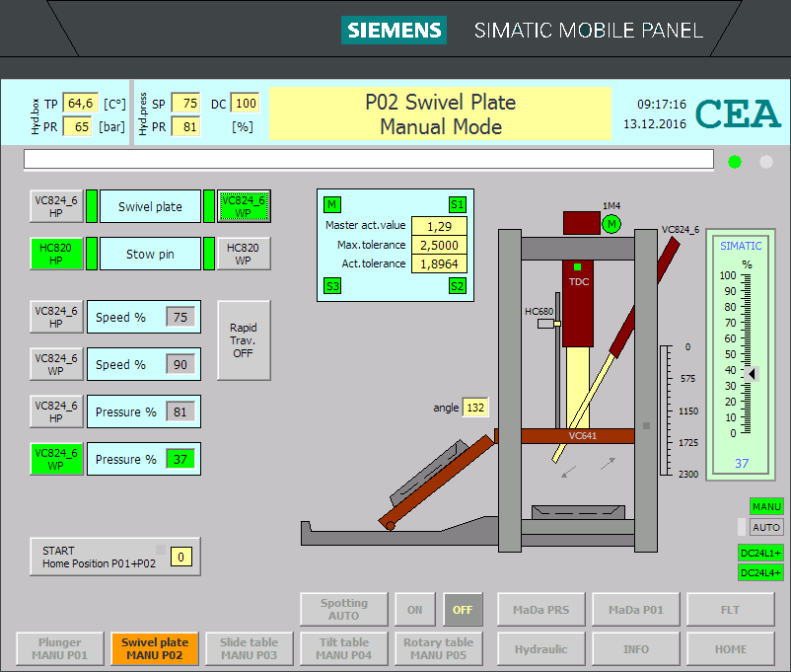
Task: Select the round 1M4 motor symbol
Action: pyautogui.click(x=611, y=224)
